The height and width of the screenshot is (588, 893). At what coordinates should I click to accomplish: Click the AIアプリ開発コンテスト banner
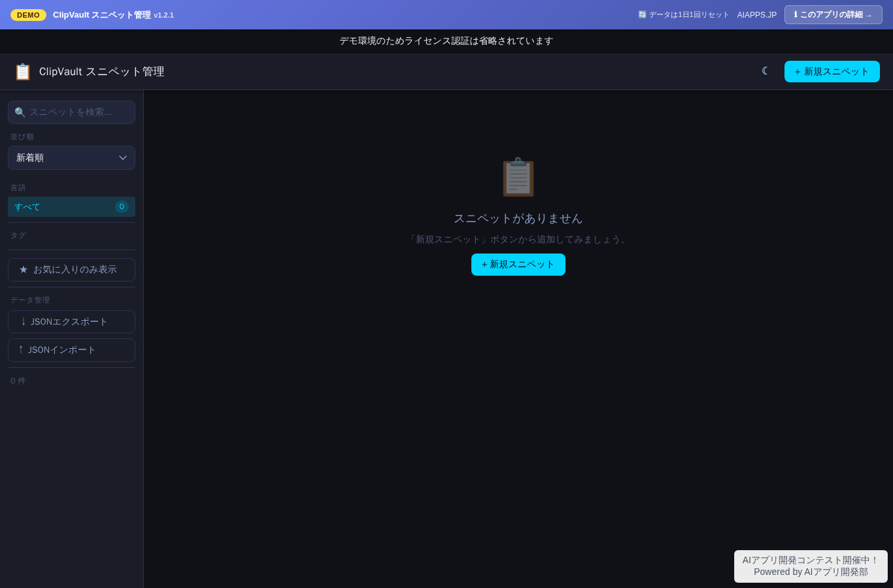coord(811,566)
